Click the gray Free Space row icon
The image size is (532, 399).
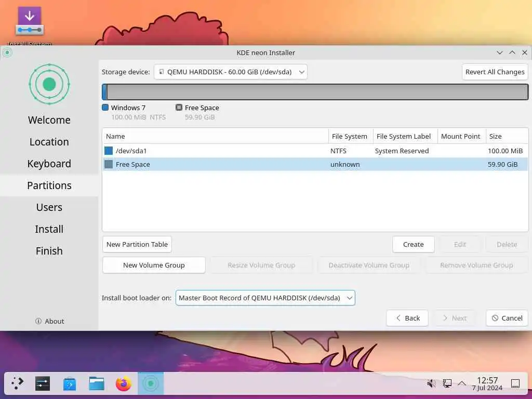point(109,164)
